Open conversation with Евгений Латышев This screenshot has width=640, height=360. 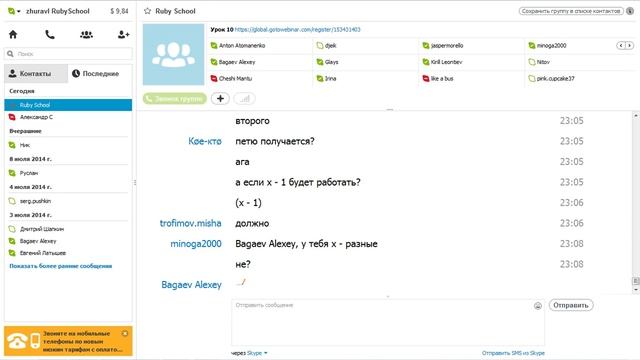coord(68,253)
